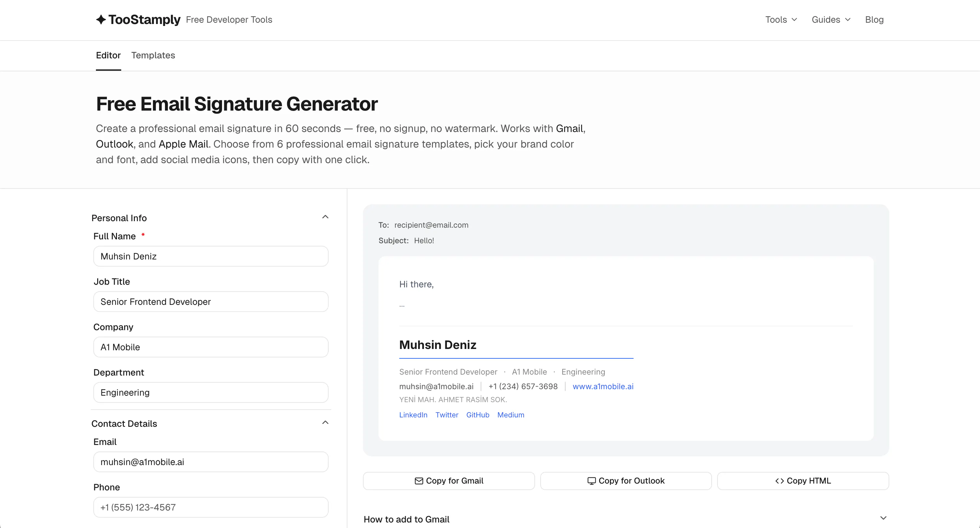Open the Twitter link in signature preview
This screenshot has height=528, width=980.
point(447,415)
